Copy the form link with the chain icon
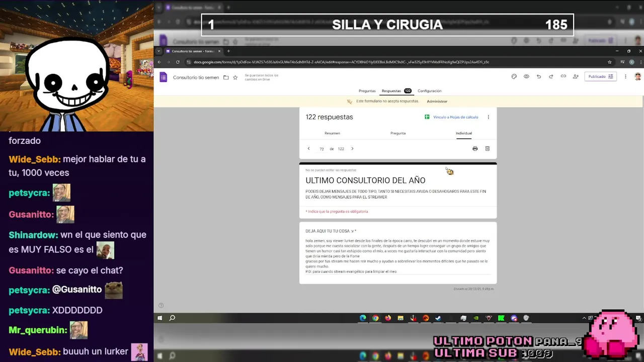This screenshot has width=644, height=362. [x=563, y=76]
